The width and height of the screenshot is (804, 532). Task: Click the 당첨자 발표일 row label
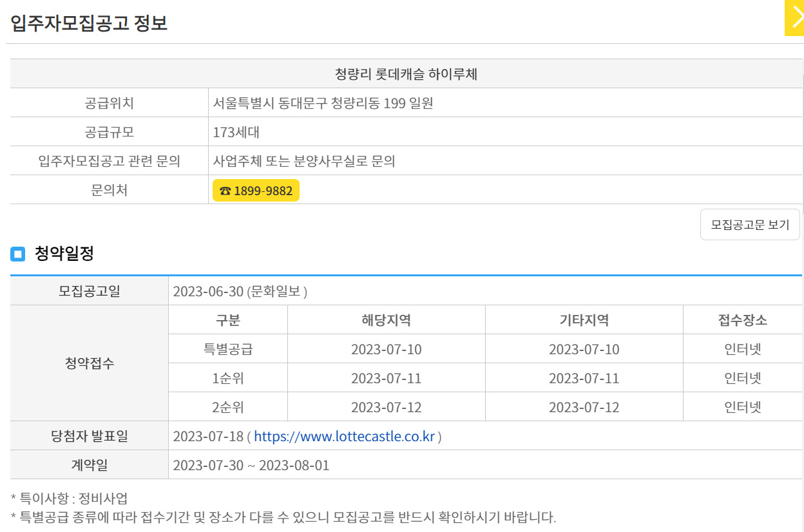90,436
